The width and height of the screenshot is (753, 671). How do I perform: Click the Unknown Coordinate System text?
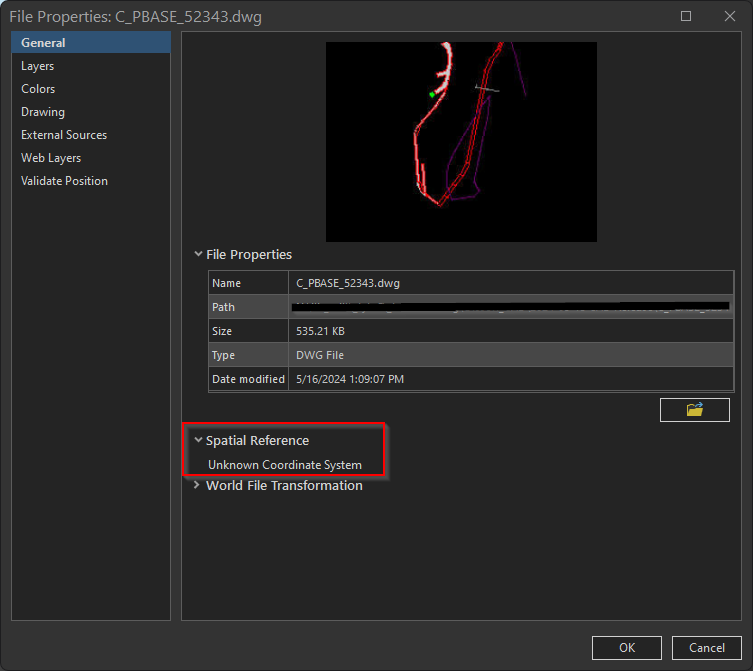(x=285, y=464)
